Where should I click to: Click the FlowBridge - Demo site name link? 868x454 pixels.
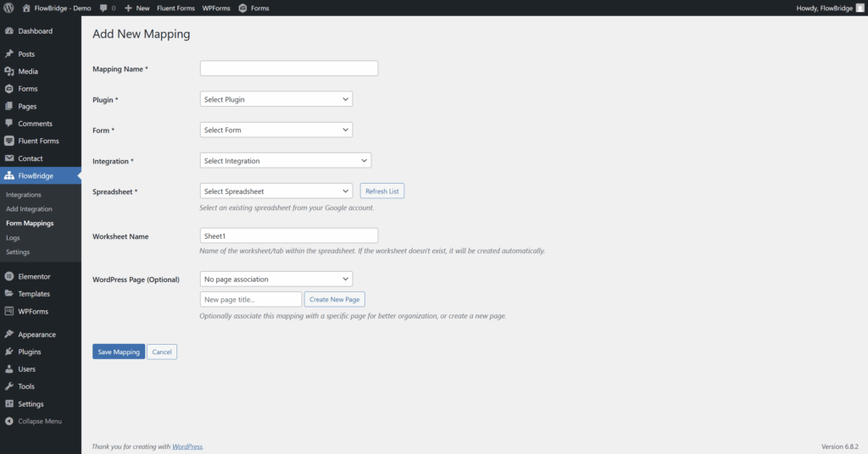[x=63, y=8]
